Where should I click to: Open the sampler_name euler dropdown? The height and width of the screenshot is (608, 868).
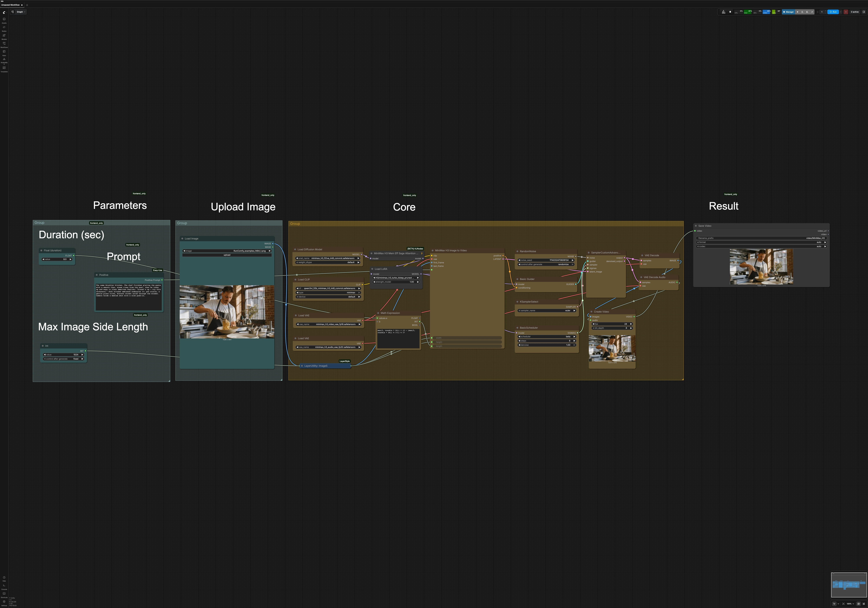point(547,311)
